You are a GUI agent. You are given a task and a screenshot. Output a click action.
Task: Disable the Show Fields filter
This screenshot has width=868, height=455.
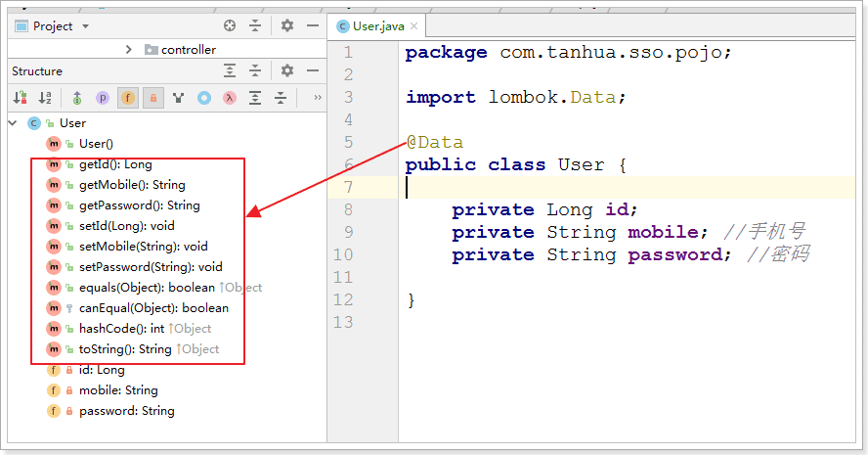coord(128,98)
